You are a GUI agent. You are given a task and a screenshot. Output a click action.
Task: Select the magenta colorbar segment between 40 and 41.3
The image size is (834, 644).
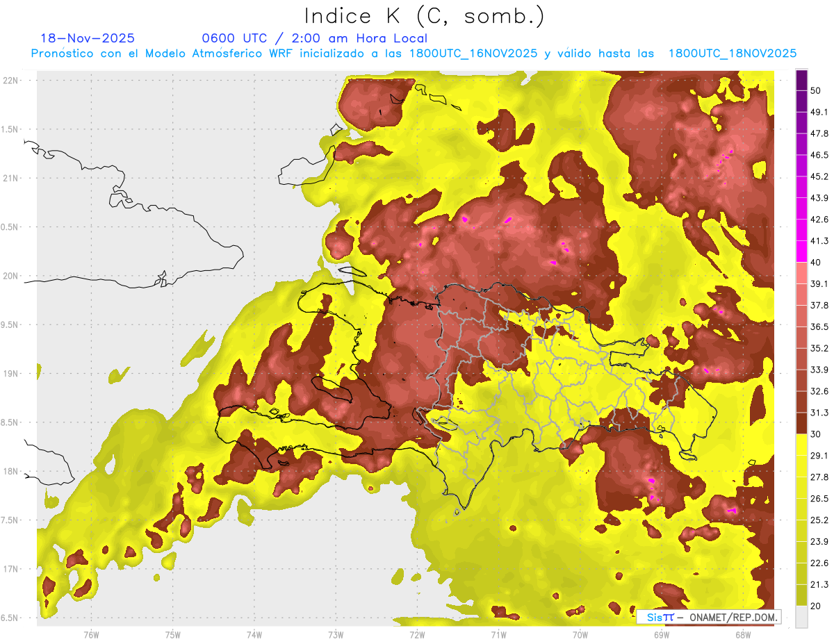pyautogui.click(x=802, y=251)
